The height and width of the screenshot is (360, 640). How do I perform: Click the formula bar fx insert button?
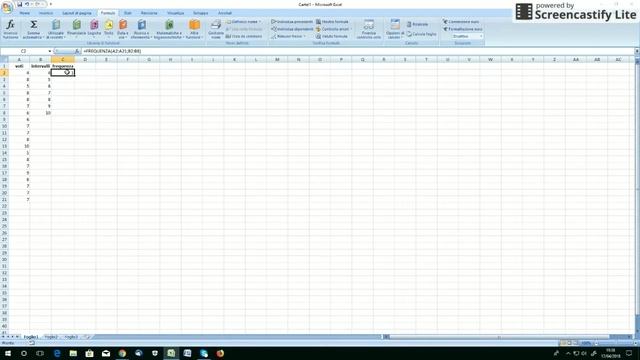point(77,51)
